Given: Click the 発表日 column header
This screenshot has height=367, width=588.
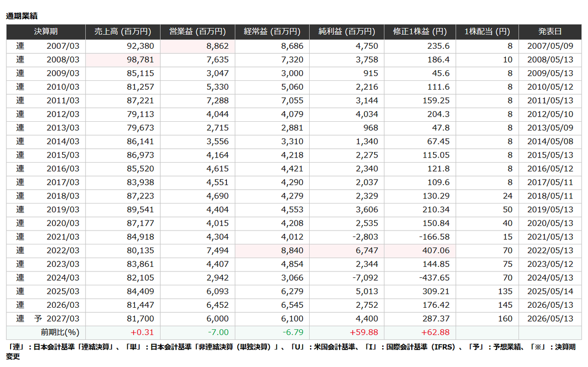Looking at the screenshot, I should [550, 32].
